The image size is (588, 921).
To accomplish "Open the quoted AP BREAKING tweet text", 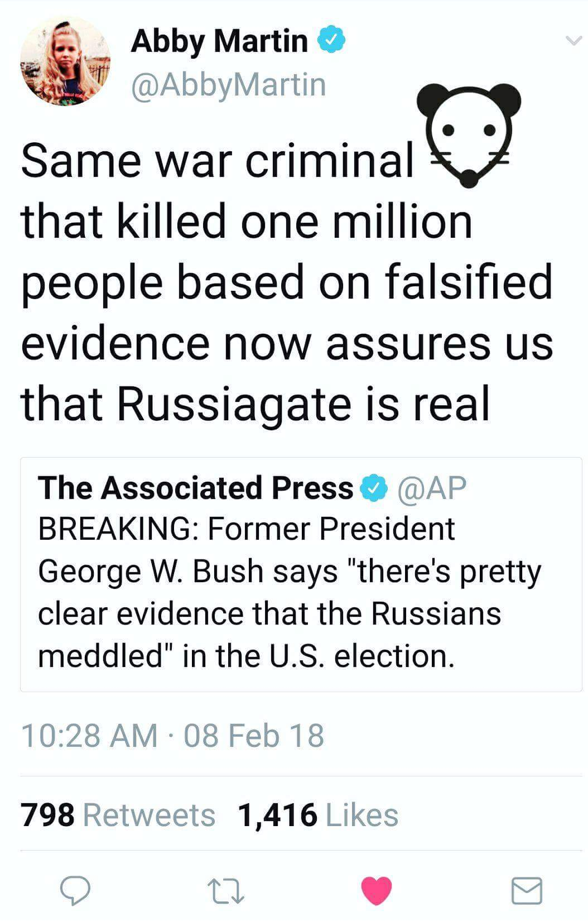I will pyautogui.click(x=289, y=592).
